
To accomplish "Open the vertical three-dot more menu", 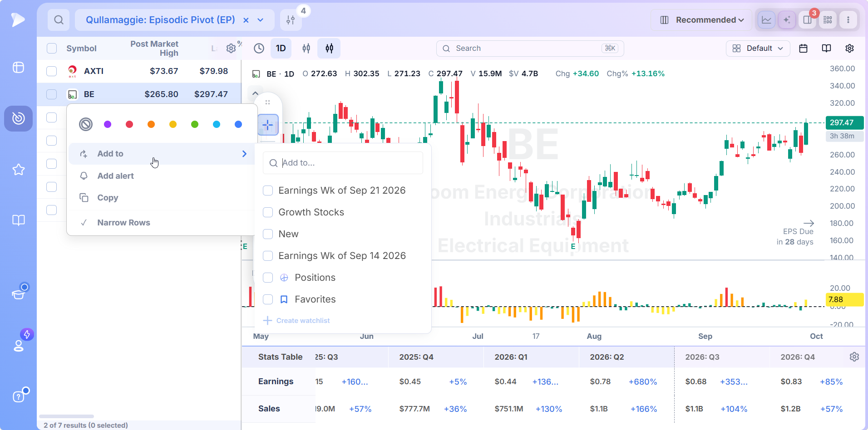I will click(848, 20).
